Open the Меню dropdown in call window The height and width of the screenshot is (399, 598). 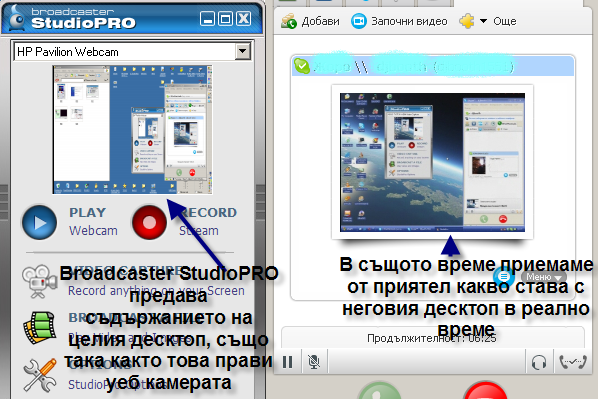click(543, 277)
